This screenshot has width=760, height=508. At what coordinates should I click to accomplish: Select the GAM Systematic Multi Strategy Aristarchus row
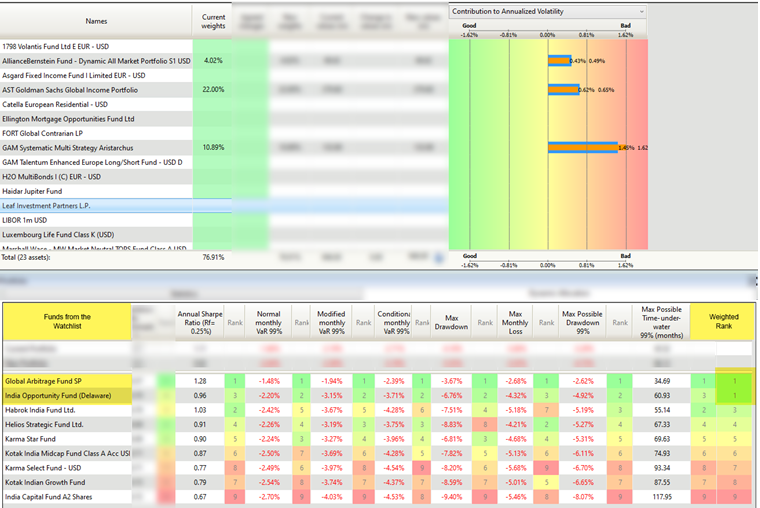point(96,148)
